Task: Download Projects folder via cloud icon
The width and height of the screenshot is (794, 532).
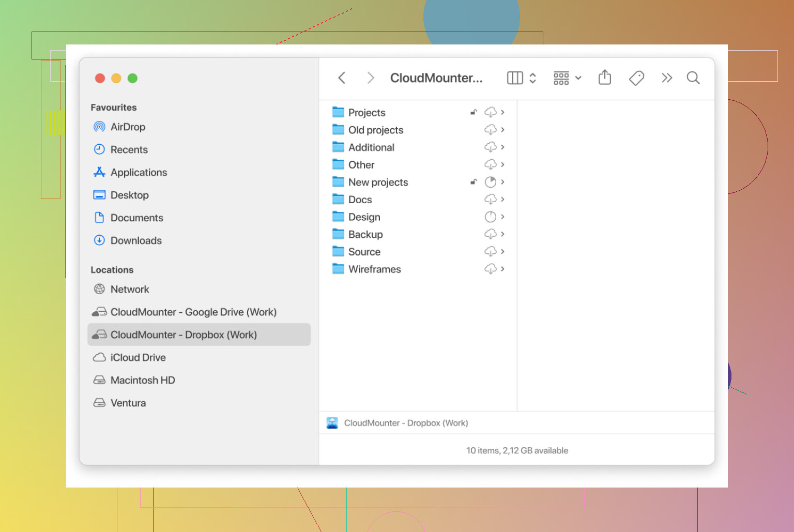Action: click(x=491, y=112)
